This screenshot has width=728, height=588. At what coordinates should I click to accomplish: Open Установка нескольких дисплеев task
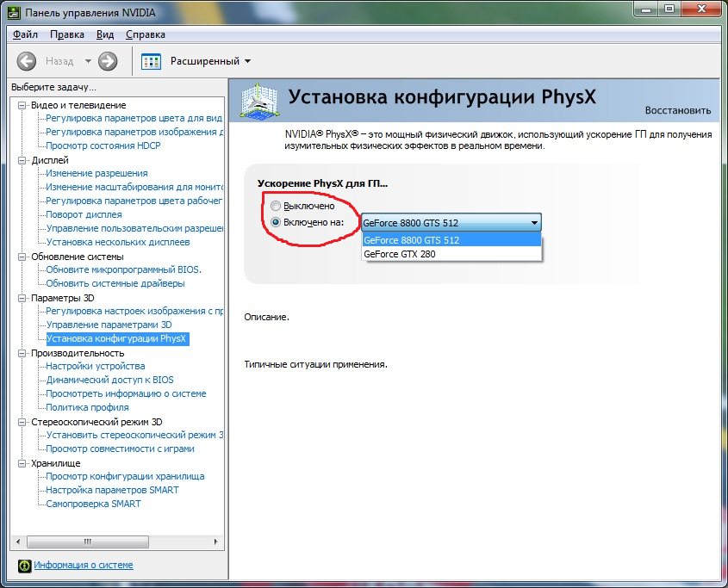pyautogui.click(x=118, y=242)
